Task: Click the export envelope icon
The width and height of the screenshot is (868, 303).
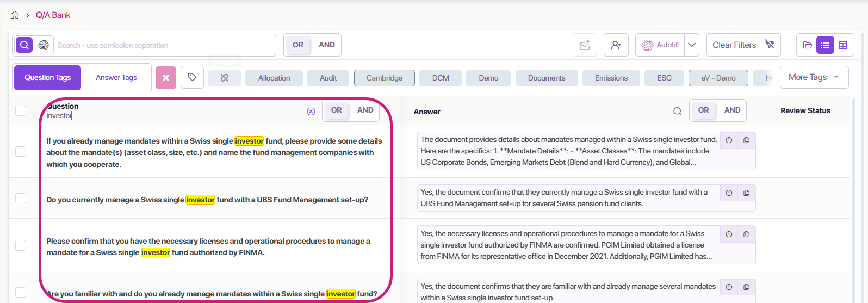Action: pyautogui.click(x=585, y=45)
